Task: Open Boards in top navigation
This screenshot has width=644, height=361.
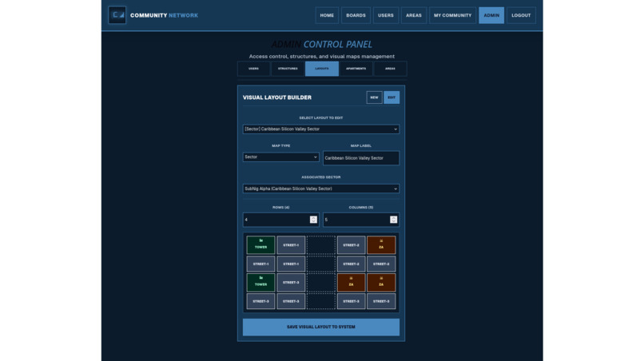Action: 356,15
